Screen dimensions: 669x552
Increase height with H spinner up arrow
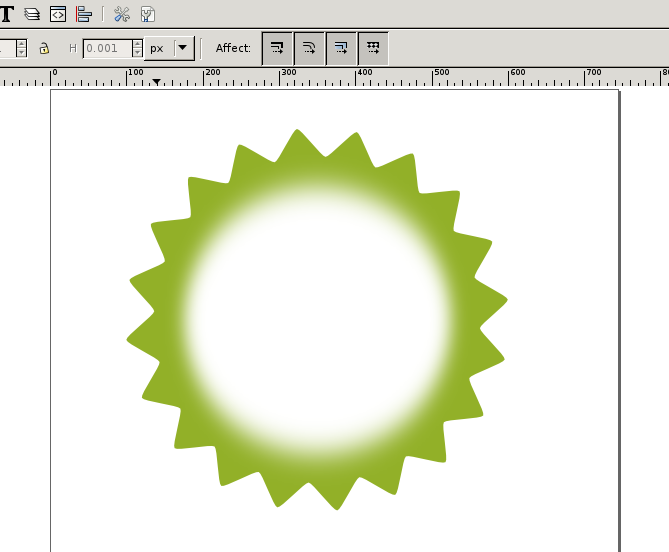137,43
